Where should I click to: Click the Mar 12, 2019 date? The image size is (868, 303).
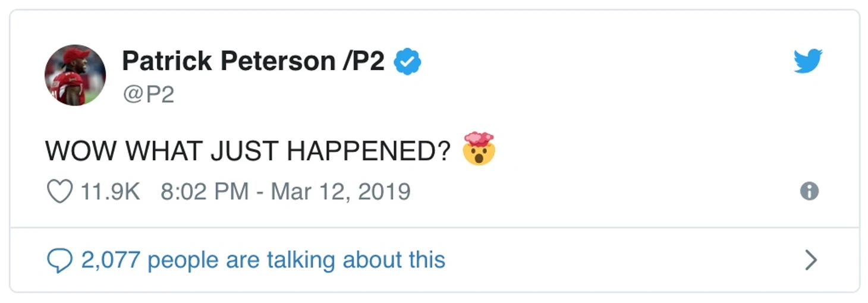tap(341, 191)
